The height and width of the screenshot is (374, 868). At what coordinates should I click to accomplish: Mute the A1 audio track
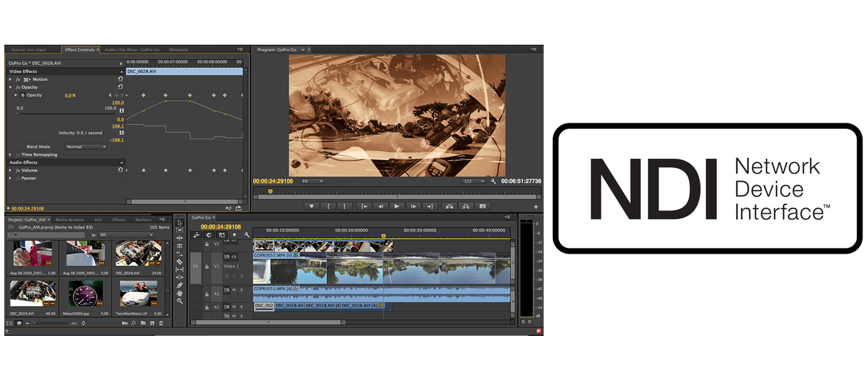pos(233,289)
